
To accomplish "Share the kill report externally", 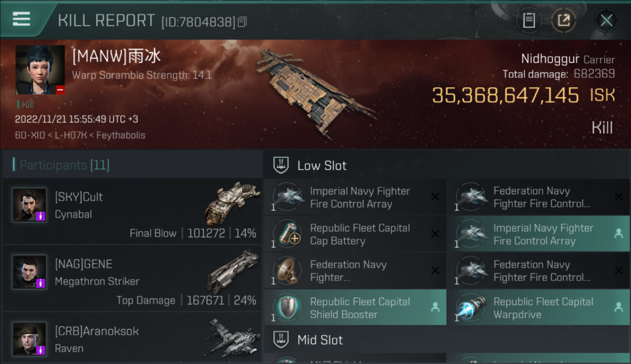I will point(563,20).
